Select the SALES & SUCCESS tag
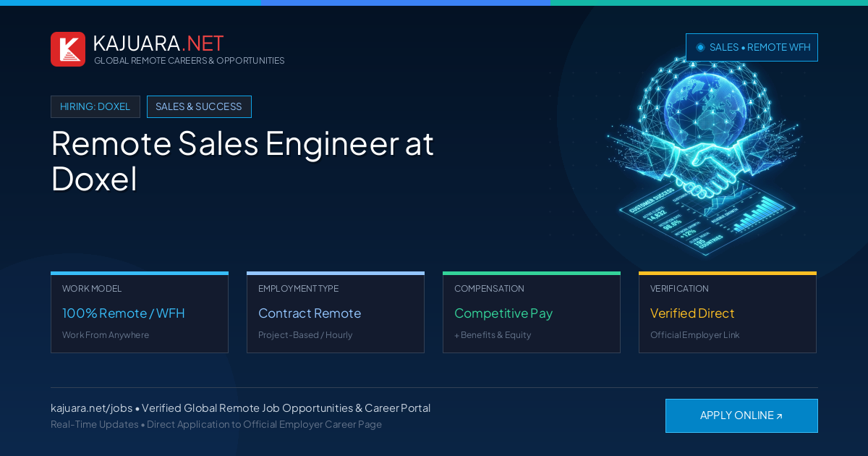 pos(199,106)
